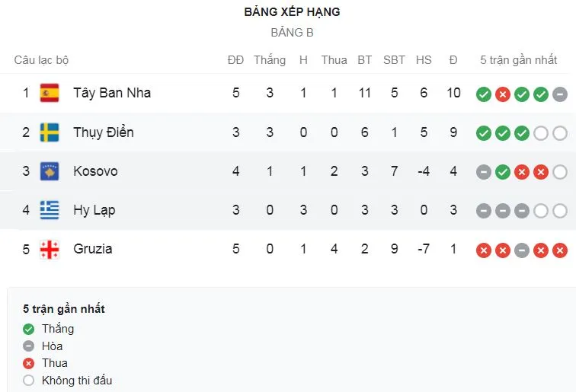Image resolution: width=576 pixels, height=392 pixels.
Task: Click the HS column header
Action: pyautogui.click(x=424, y=60)
